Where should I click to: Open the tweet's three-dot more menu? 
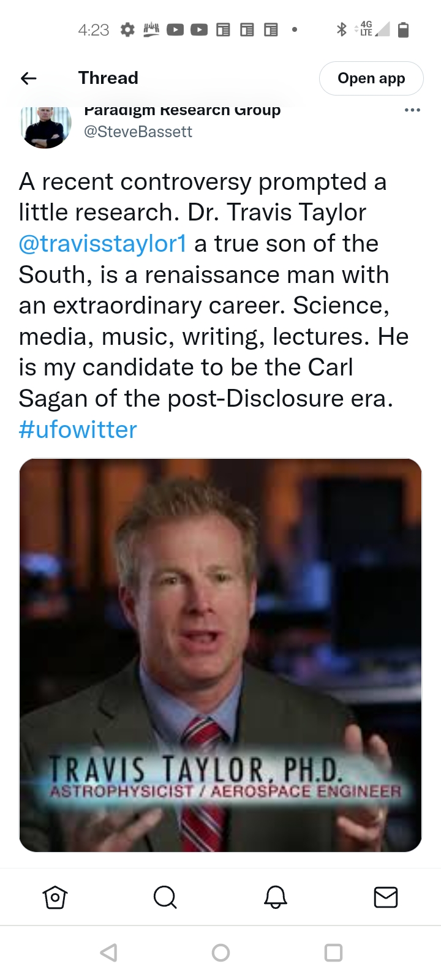click(x=412, y=110)
